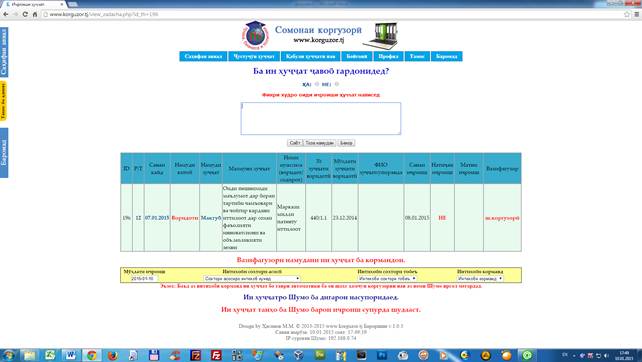The image size is (642, 362).
Task: Click the Сабт button
Action: (294, 143)
